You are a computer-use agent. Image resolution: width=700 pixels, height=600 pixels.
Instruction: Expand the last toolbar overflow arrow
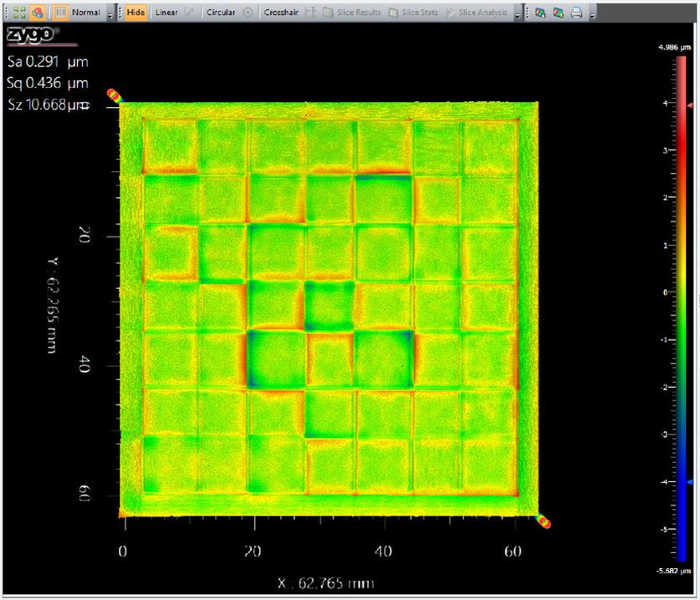point(592,14)
